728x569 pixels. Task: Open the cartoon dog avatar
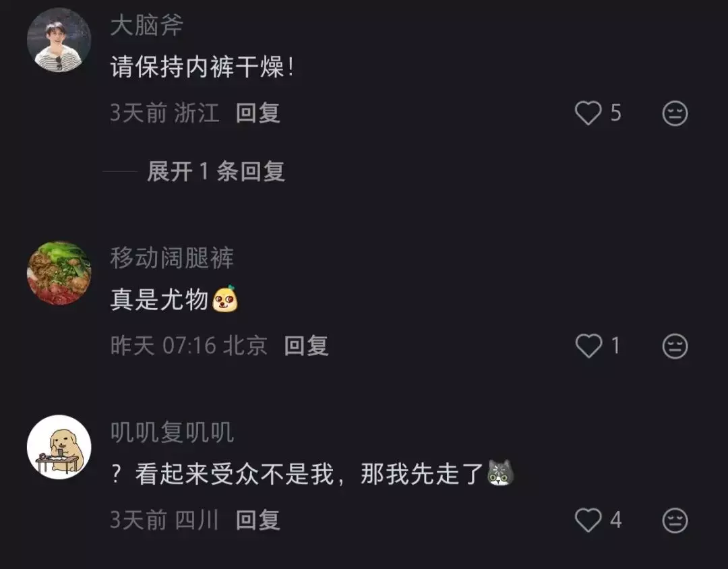(59, 447)
